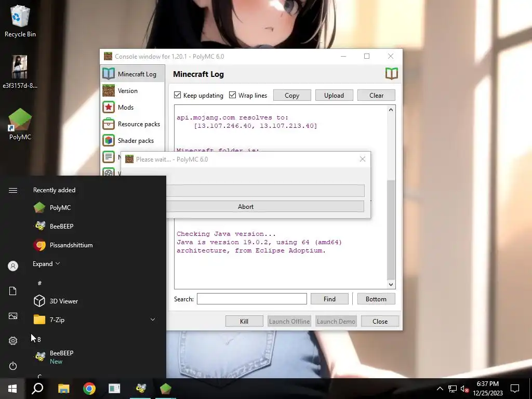Screen dimensions: 532x399
Task: Click the network tray icon
Action: click(453, 389)
